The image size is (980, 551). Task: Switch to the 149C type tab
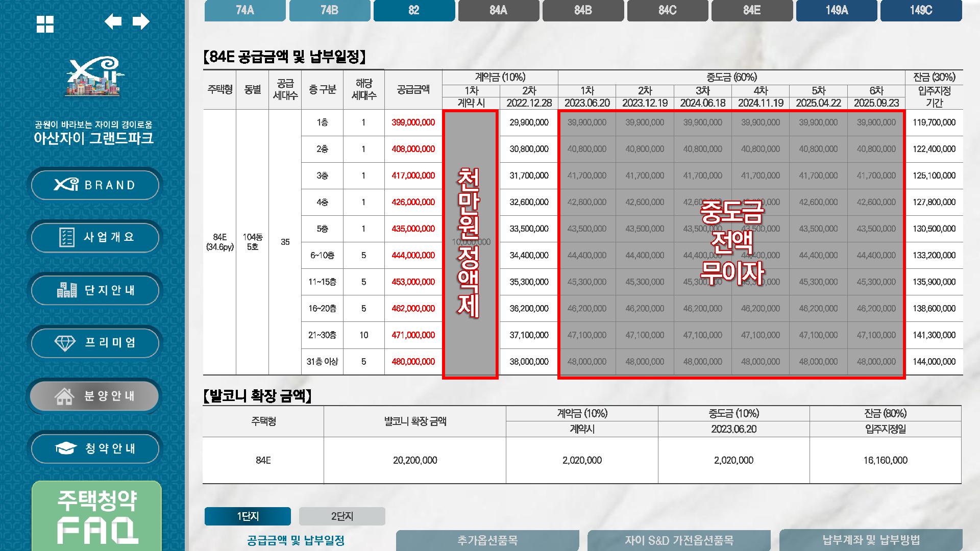[921, 10]
